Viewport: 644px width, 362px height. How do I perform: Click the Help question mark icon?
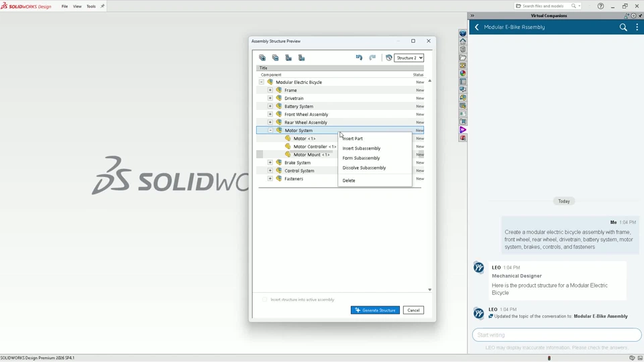coord(600,6)
